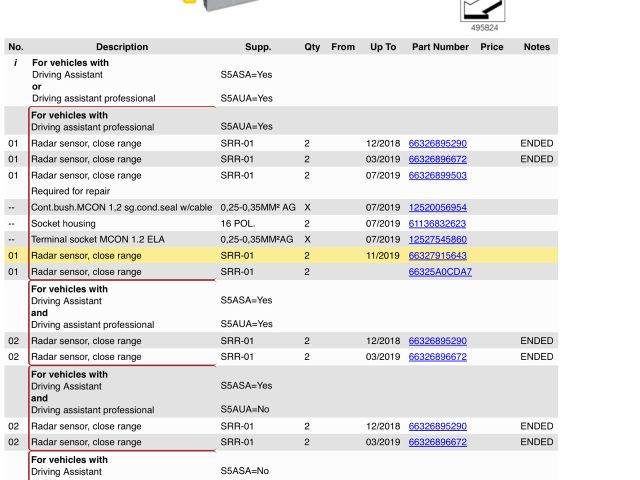This screenshot has width=640, height=480.
Task: Click the Qty column header
Action: 312,47
